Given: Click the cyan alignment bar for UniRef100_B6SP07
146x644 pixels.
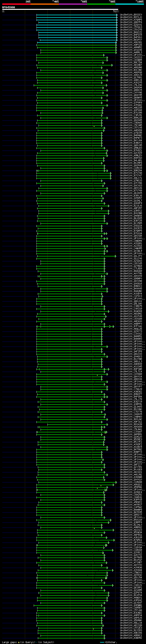Looking at the screenshot, I should (x=79, y=40).
